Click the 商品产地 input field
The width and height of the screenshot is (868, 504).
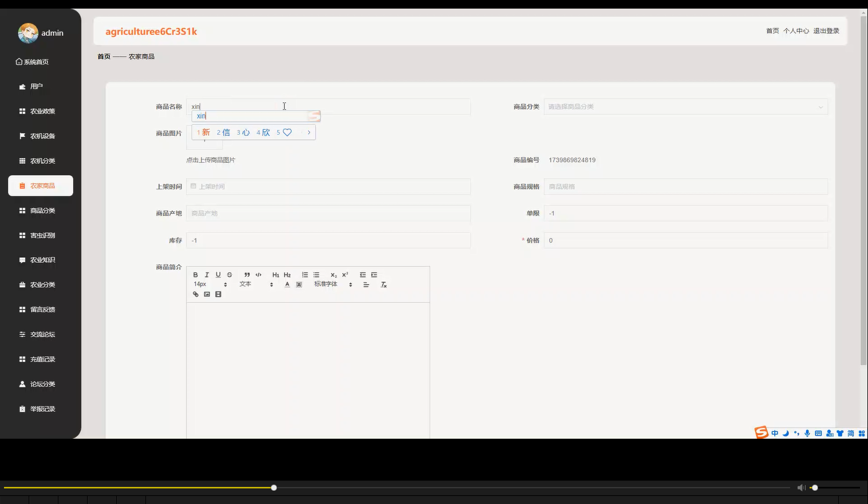click(x=328, y=214)
